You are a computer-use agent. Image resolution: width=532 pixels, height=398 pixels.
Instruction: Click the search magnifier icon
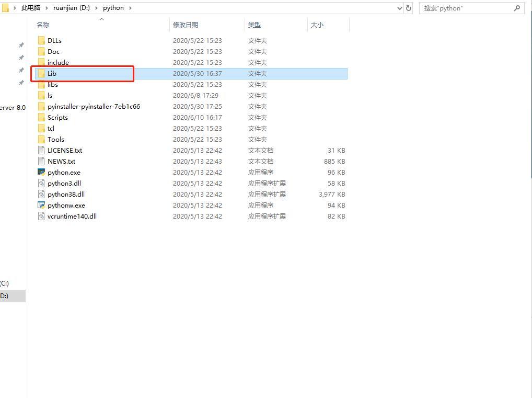[516, 8]
